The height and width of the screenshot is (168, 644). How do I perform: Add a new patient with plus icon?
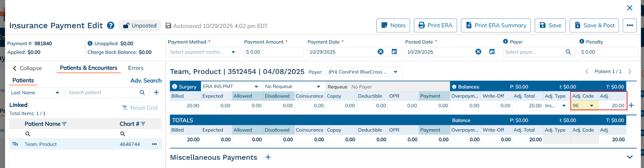click(156, 93)
